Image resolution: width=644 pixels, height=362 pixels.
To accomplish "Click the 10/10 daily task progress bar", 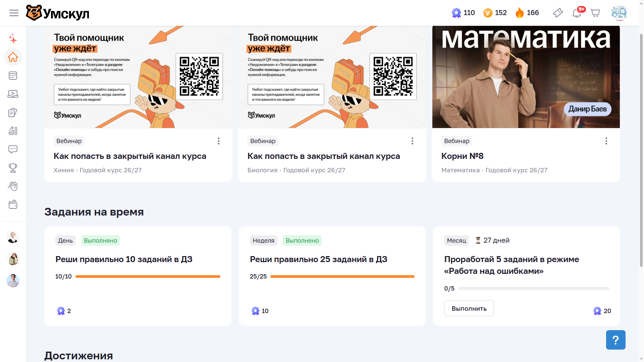I will point(148,277).
